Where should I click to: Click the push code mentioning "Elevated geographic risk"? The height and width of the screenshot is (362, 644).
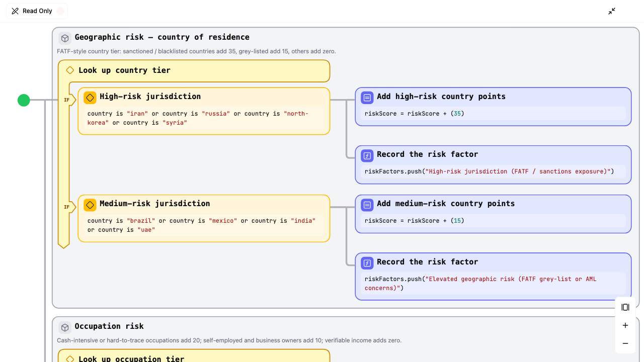(x=493, y=284)
